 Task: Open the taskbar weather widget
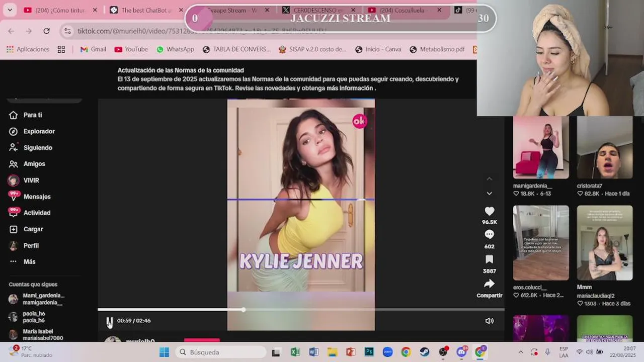30,352
